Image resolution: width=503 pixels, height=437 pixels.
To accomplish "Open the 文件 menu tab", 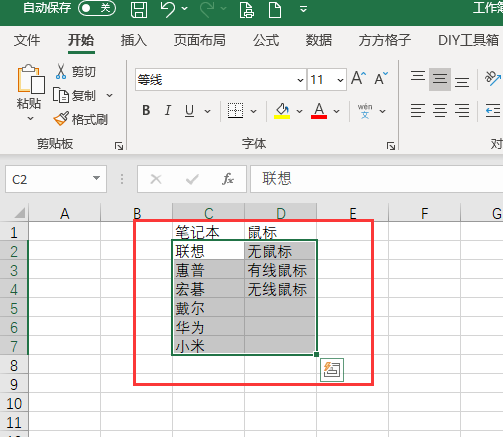I will (27, 40).
